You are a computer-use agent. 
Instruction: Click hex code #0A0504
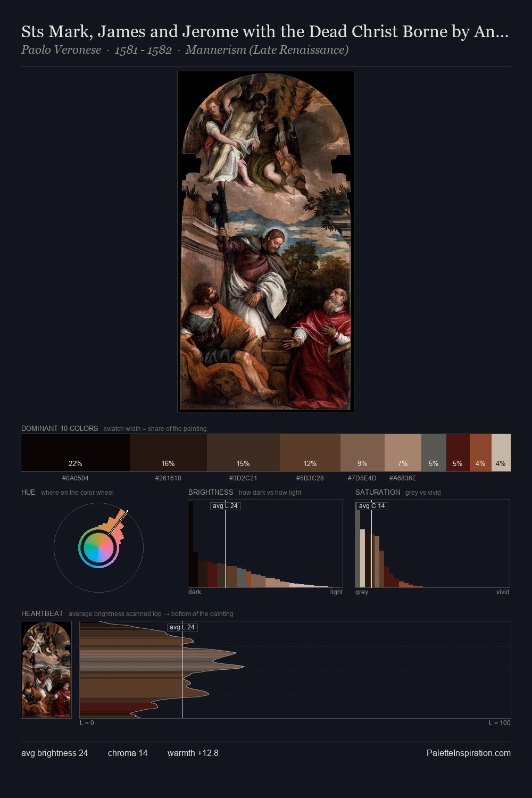[x=76, y=478]
